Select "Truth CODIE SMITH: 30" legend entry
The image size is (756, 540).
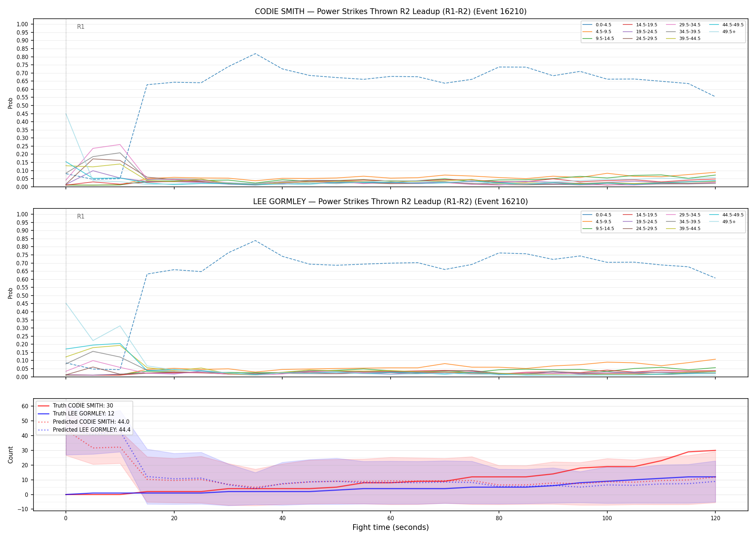click(83, 406)
